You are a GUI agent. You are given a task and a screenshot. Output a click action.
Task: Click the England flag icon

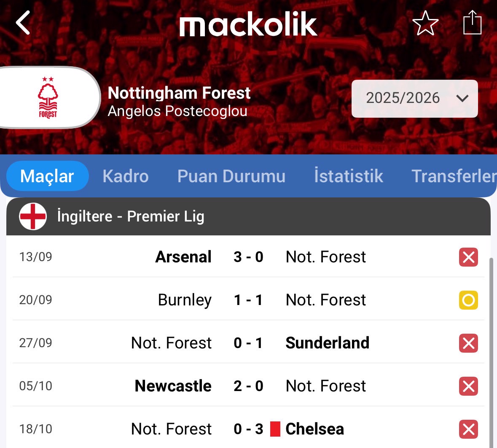pos(33,216)
